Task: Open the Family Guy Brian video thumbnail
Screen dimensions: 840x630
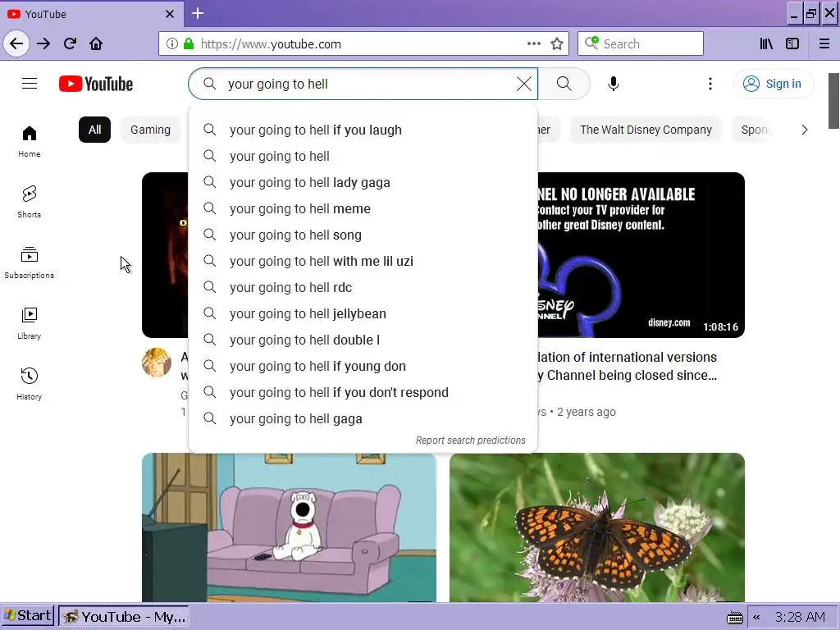Action: coord(289,527)
